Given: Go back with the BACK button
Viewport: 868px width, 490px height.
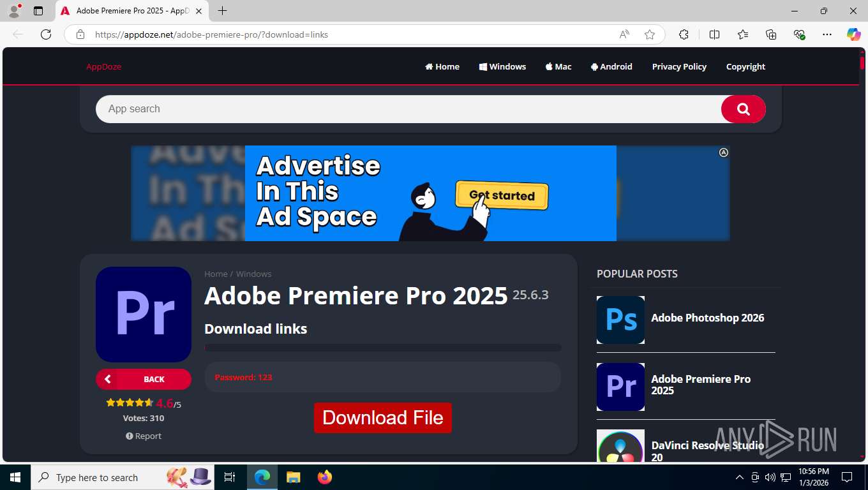Looking at the screenshot, I should pyautogui.click(x=144, y=379).
